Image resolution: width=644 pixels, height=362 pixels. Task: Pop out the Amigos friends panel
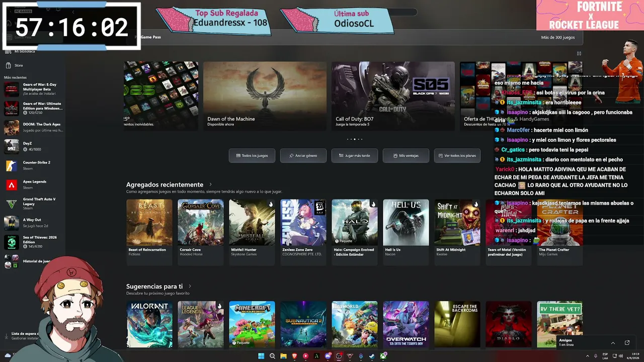pyautogui.click(x=627, y=343)
